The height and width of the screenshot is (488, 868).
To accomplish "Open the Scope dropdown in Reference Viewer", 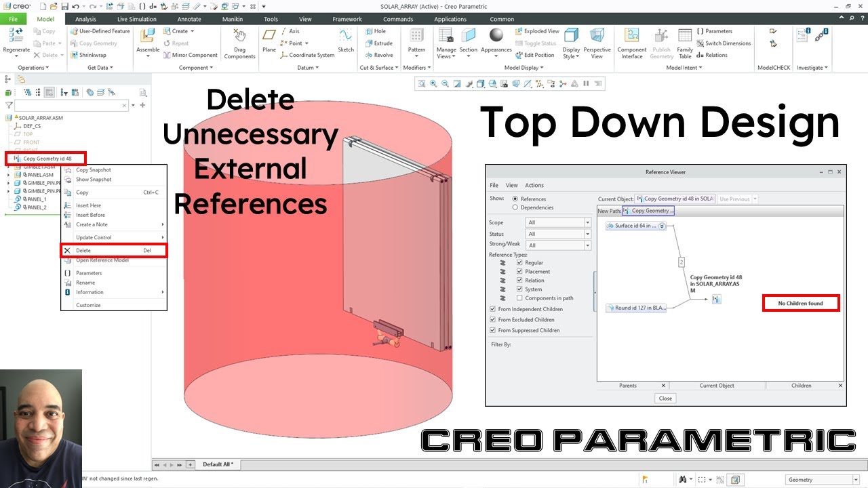I will pyautogui.click(x=558, y=222).
